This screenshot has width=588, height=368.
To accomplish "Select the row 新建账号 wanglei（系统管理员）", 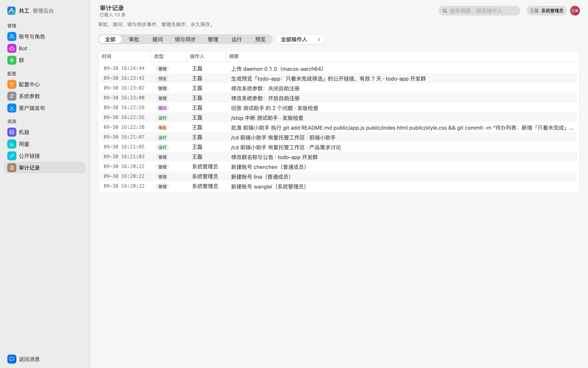I will click(339, 186).
